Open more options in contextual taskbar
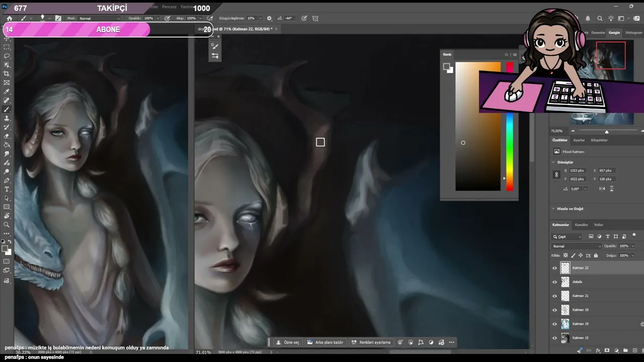644x362 pixels. 451,342
